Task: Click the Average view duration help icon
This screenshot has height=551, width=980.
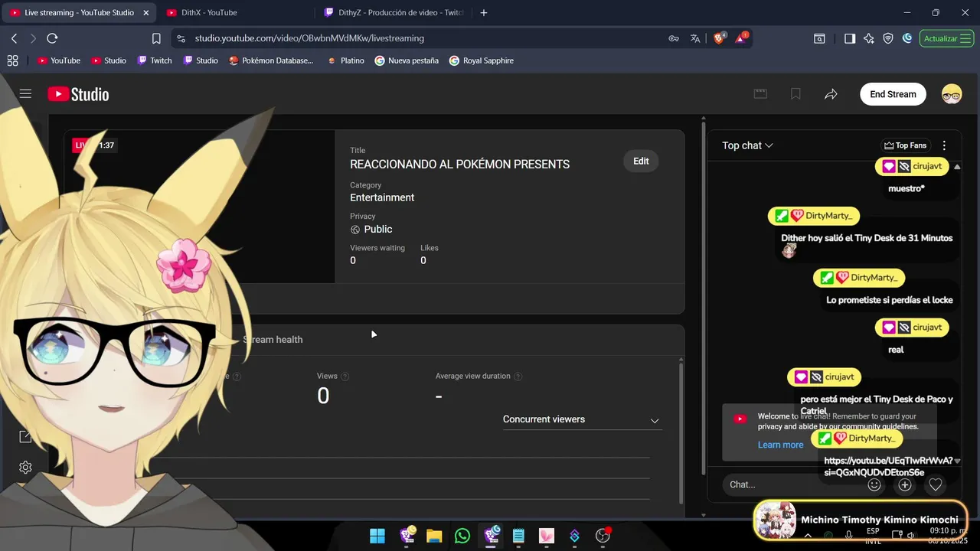Action: [x=518, y=377]
